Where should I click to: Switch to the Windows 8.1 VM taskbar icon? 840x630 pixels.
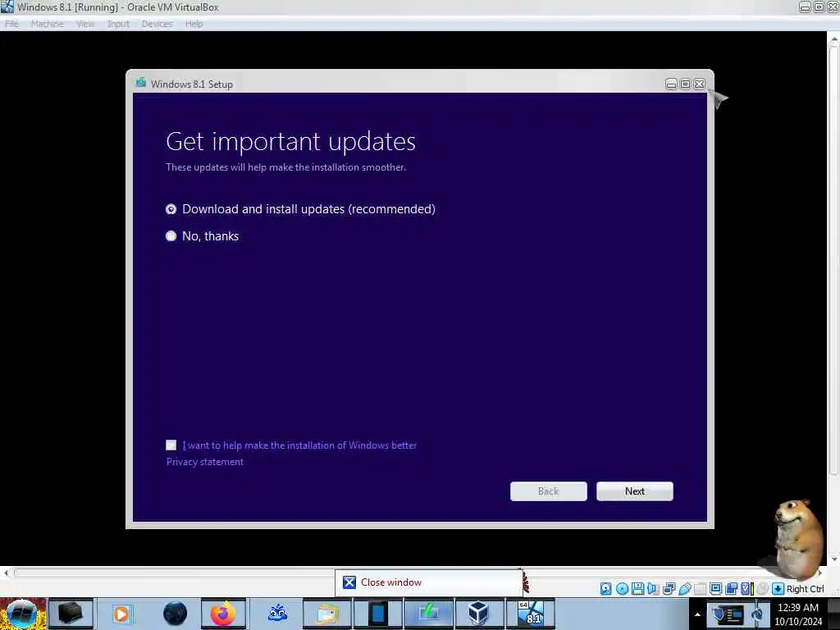pos(531,614)
